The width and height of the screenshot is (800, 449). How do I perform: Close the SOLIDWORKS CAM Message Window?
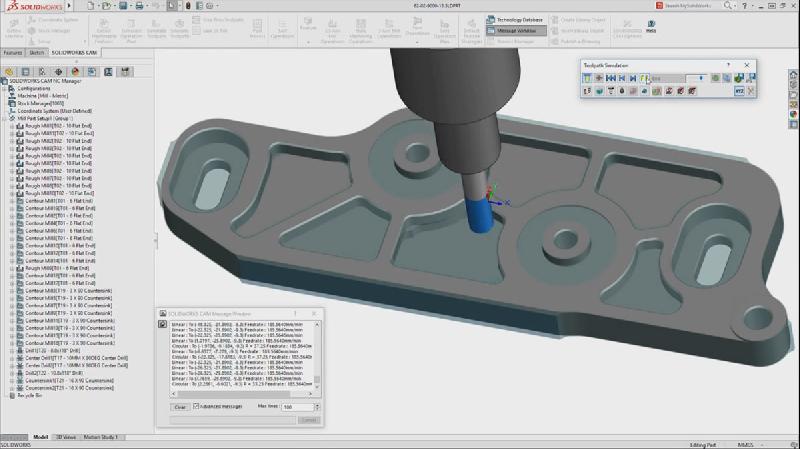pos(314,313)
